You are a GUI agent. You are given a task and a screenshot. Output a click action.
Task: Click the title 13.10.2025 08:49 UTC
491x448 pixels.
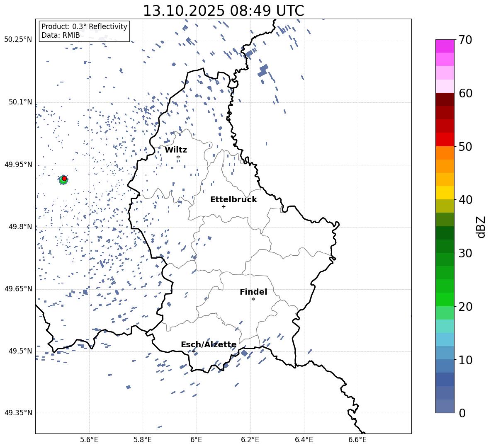(x=224, y=11)
